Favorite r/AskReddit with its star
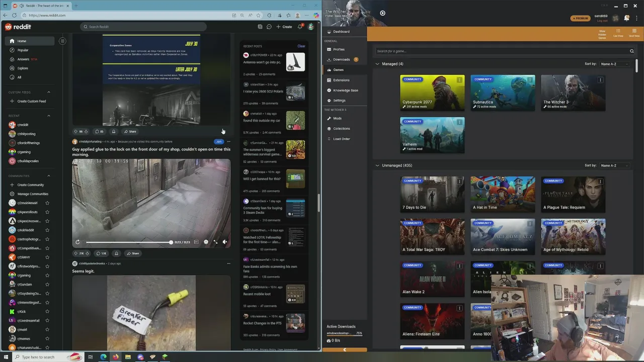The width and height of the screenshot is (644, 362). point(47,230)
